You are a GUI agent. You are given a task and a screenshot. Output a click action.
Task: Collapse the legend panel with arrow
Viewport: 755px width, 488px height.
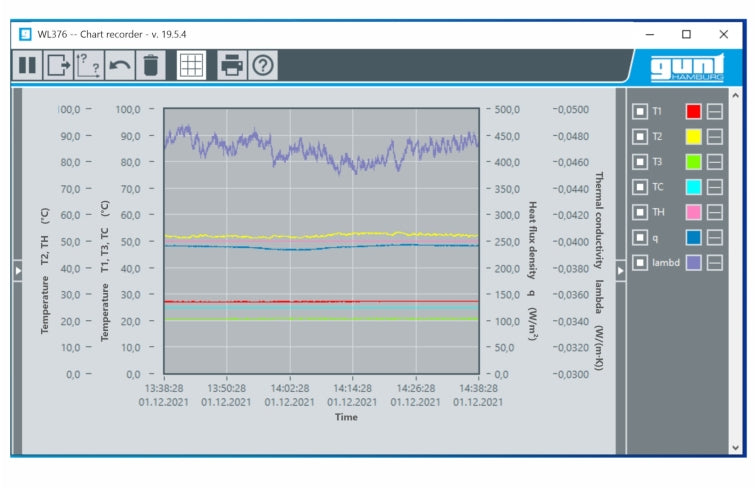pyautogui.click(x=620, y=271)
